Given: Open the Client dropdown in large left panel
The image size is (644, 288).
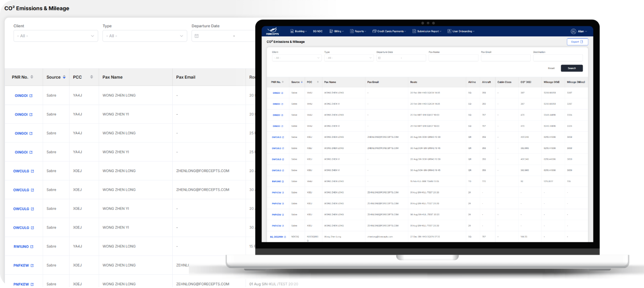Looking at the screenshot, I should click(55, 36).
